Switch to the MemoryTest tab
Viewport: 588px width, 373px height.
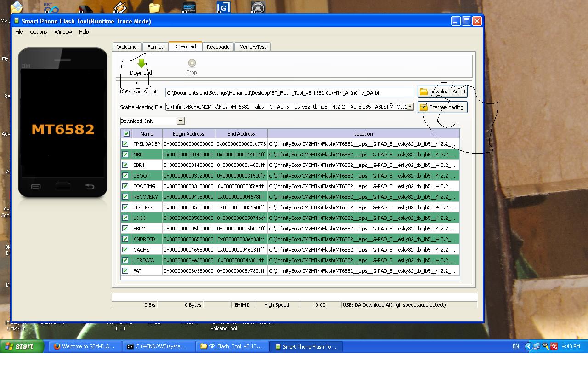[253, 47]
